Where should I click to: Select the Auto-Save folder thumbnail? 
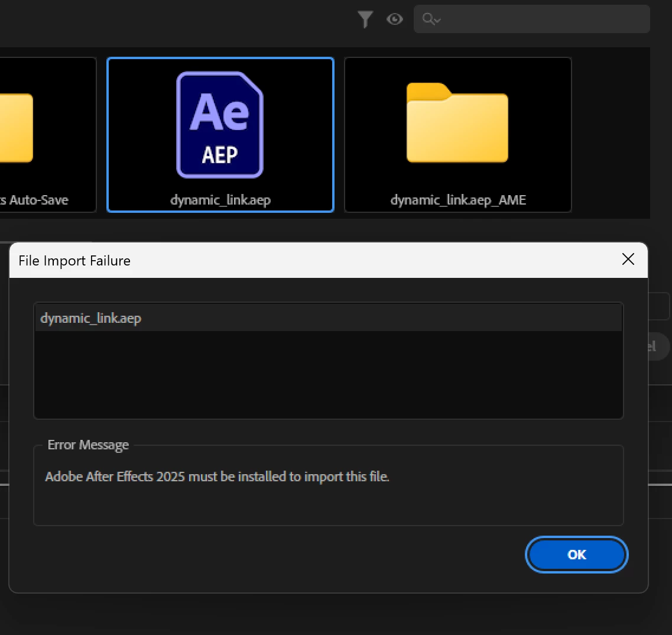coord(47,135)
